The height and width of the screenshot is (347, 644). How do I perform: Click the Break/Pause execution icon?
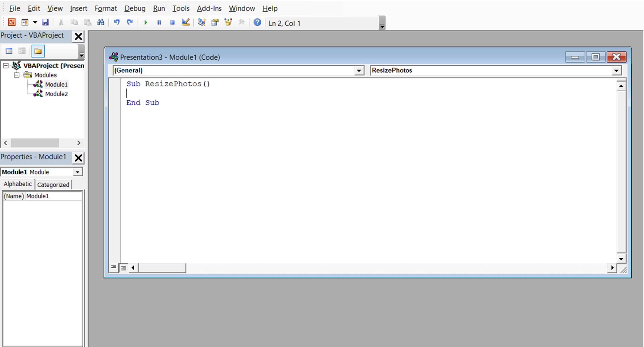[x=159, y=23]
